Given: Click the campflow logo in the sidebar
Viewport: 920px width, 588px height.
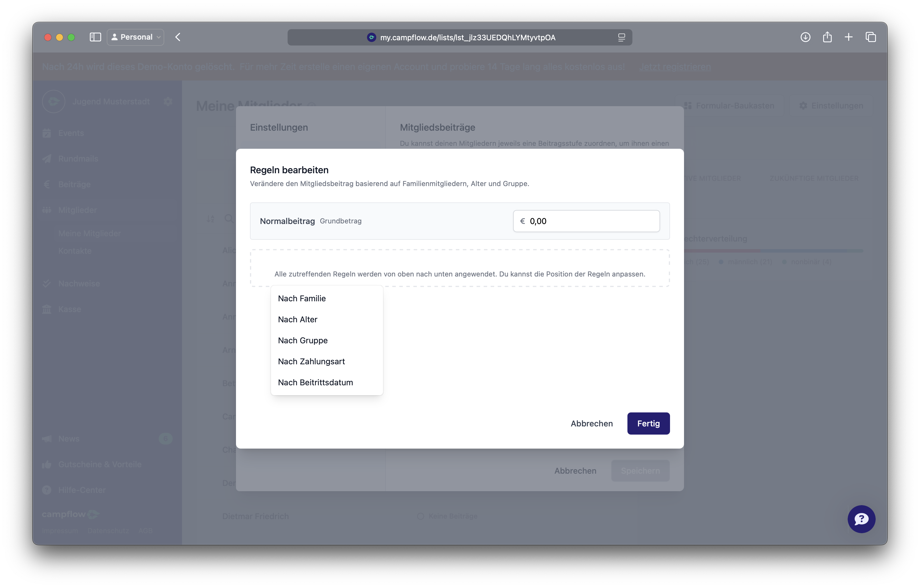Looking at the screenshot, I should (70, 514).
